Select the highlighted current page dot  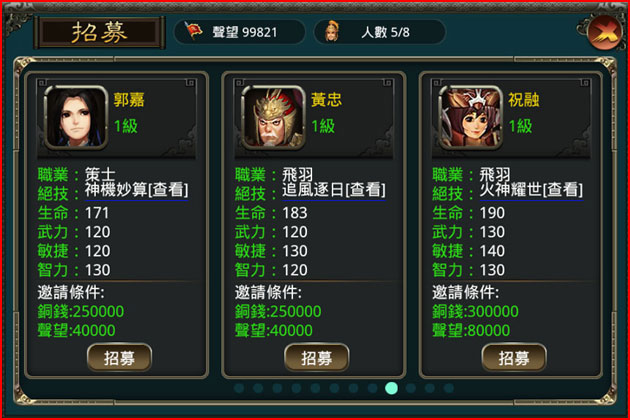point(391,388)
